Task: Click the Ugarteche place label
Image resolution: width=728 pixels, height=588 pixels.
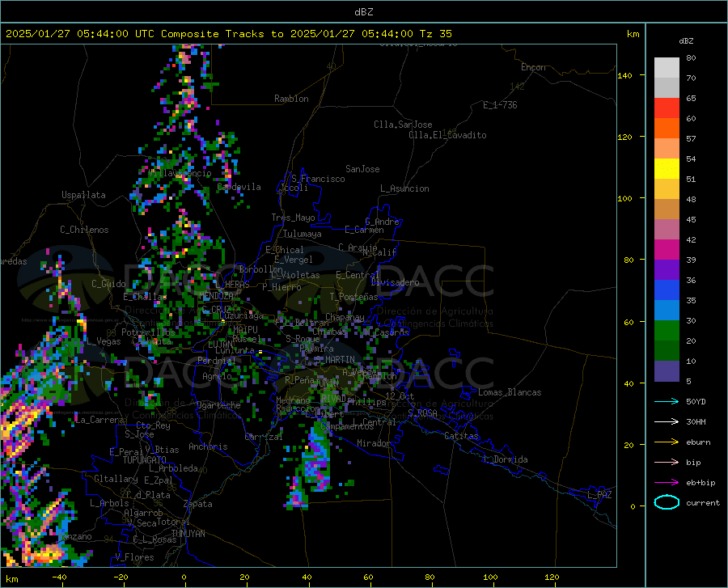Action: [x=218, y=405]
